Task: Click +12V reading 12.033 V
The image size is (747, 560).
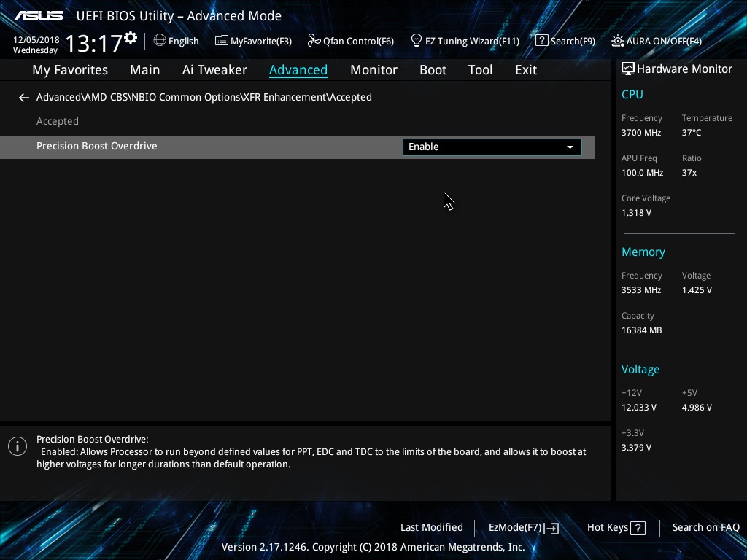Action: 639,408
